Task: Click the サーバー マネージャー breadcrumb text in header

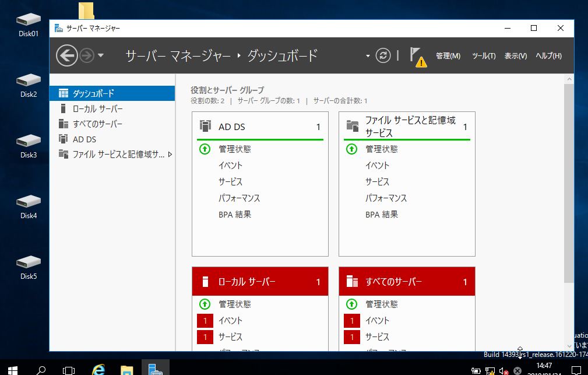Action: (x=178, y=56)
